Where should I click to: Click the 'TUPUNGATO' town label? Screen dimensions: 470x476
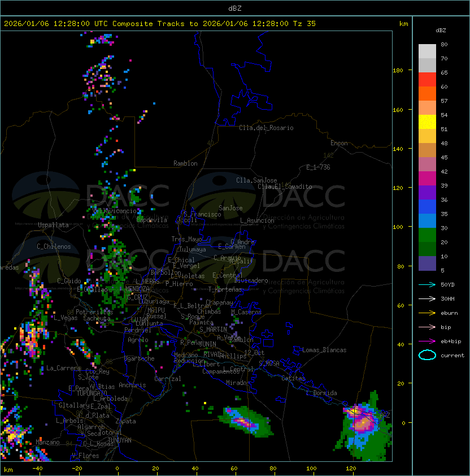[92, 393]
